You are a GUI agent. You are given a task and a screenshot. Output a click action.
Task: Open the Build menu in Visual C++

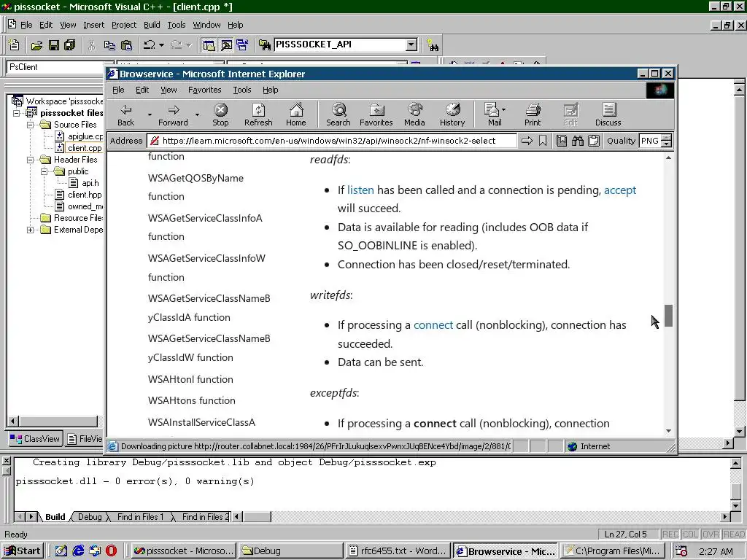pos(152,25)
